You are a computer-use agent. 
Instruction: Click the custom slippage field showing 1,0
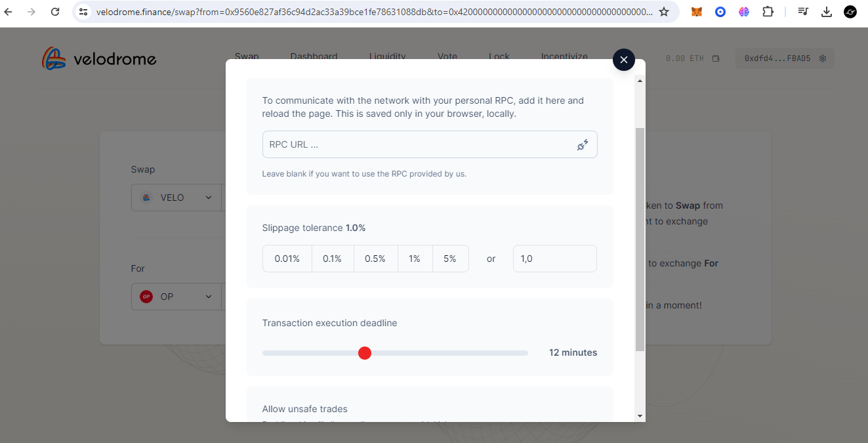pos(555,259)
